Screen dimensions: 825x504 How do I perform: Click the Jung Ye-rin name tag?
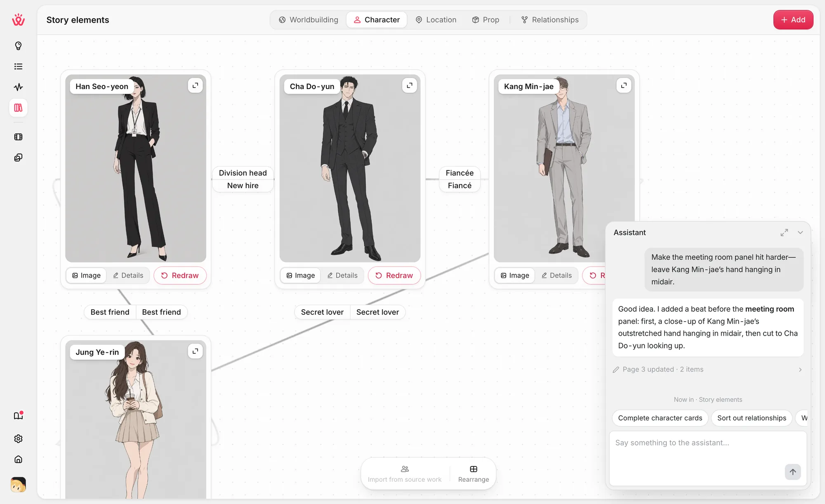(x=97, y=352)
